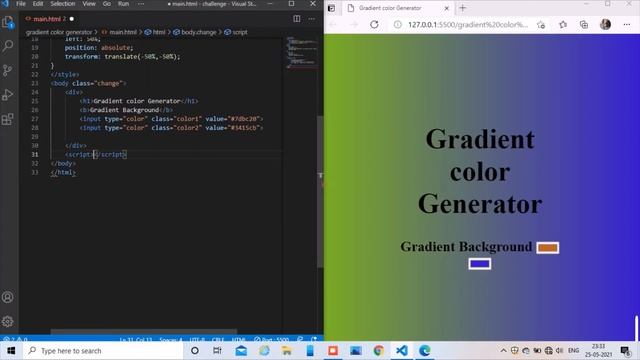Viewport: 640px width, 360px height.
Task: Click the feedback icon in VS Code status bar
Action: (x=300, y=340)
